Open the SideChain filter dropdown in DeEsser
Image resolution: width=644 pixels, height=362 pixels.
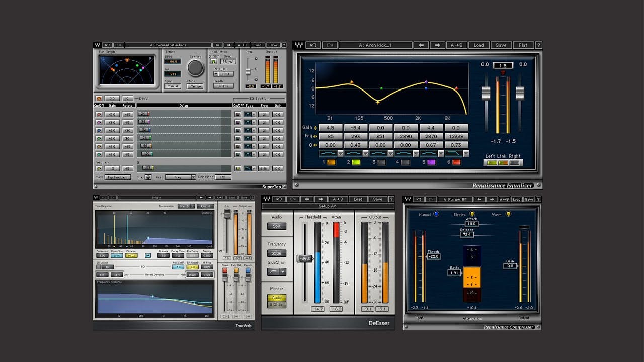[283, 271]
